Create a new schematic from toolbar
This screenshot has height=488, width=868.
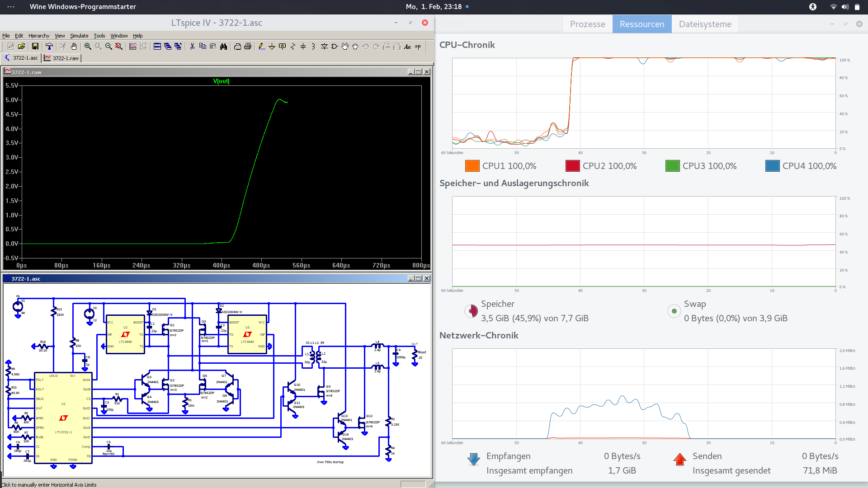[10, 47]
